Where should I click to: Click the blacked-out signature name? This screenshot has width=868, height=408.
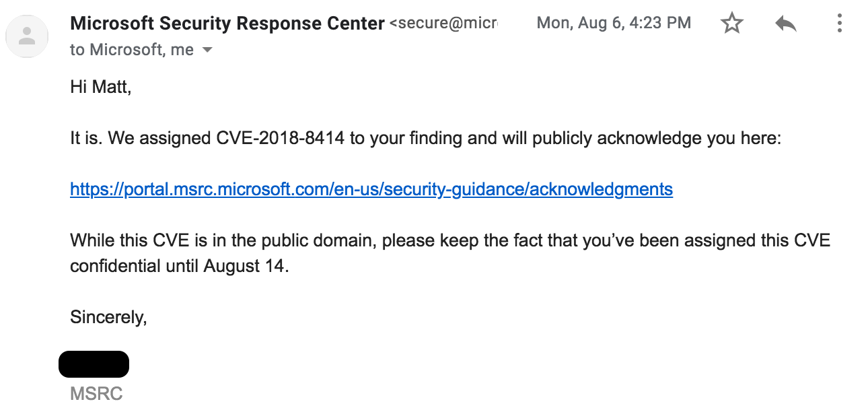[94, 364]
